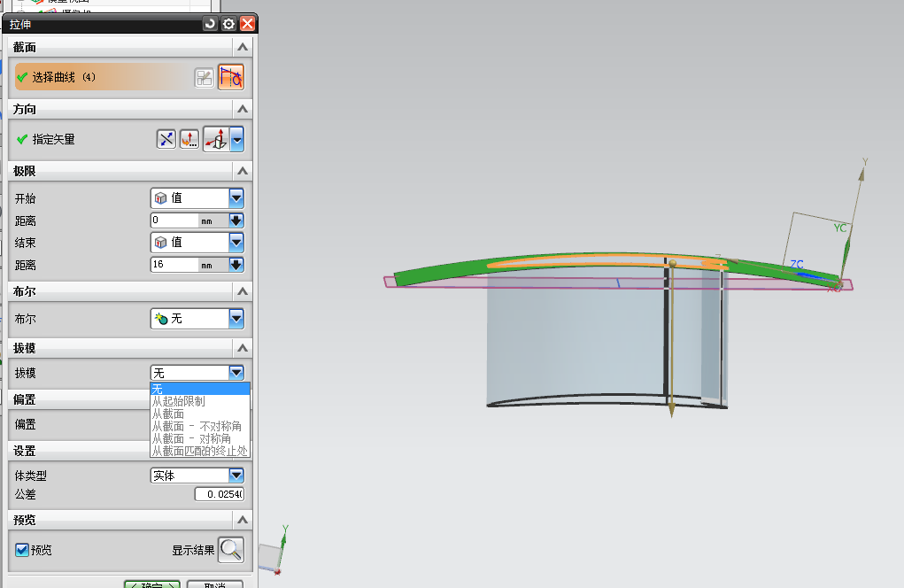Collapse the 预览 section
The image size is (904, 588).
coord(242,520)
